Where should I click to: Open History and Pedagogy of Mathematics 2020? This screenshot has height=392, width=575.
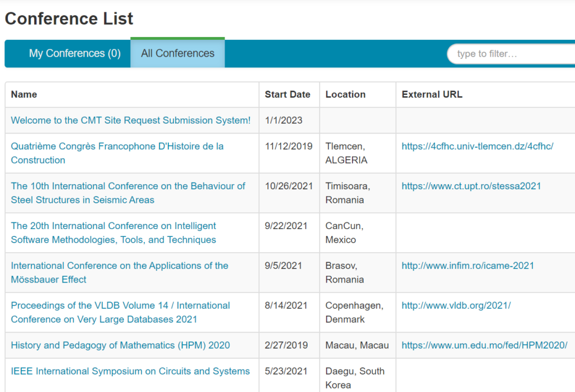pyautogui.click(x=120, y=345)
